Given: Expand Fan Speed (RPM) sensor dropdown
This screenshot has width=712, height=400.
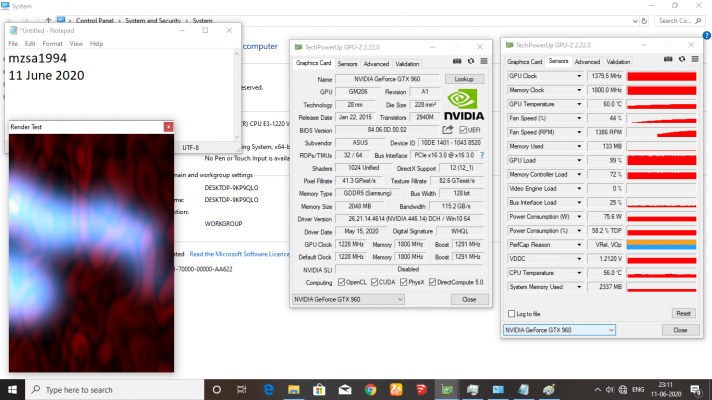Looking at the screenshot, I should click(x=579, y=133).
